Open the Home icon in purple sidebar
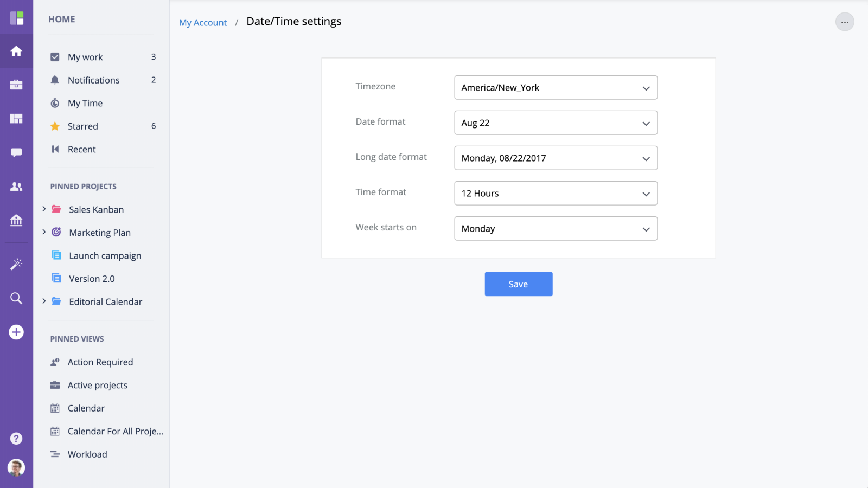 pos(16,51)
